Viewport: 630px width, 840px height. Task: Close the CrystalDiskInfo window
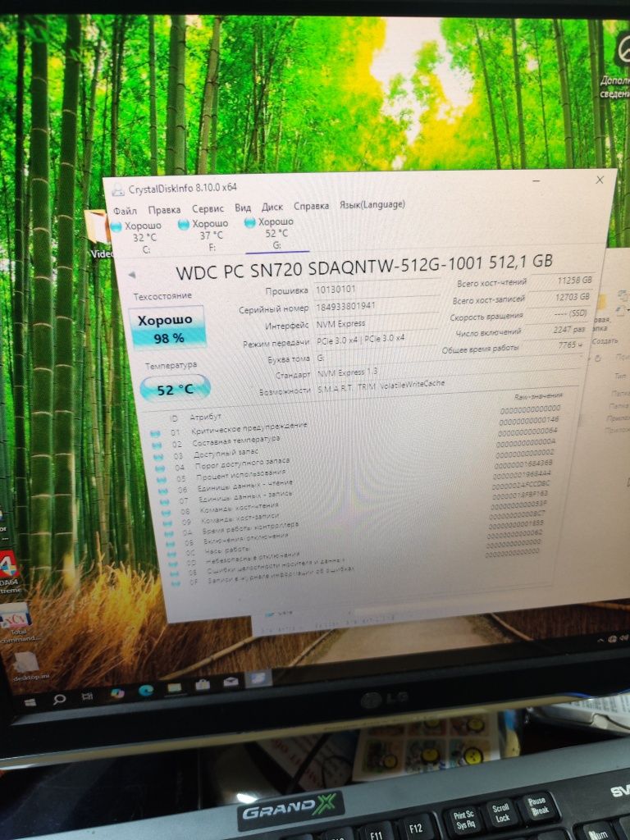pyautogui.click(x=600, y=180)
